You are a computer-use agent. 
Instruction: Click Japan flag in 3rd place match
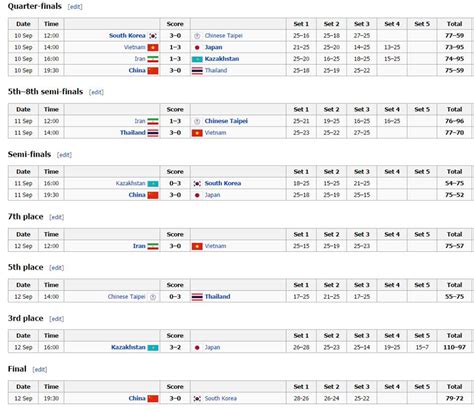click(x=197, y=348)
